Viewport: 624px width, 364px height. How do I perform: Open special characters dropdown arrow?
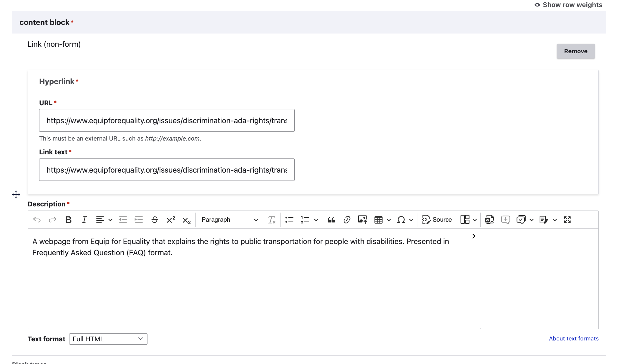click(411, 220)
